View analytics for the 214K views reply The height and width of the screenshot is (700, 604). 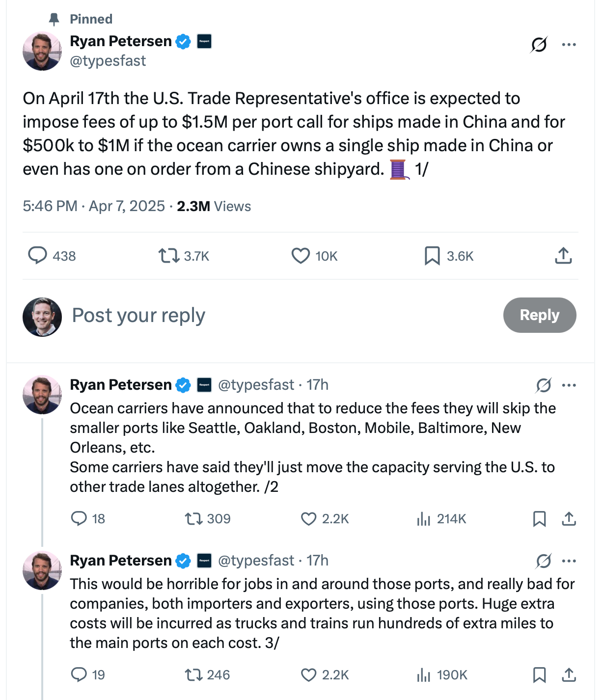(423, 519)
